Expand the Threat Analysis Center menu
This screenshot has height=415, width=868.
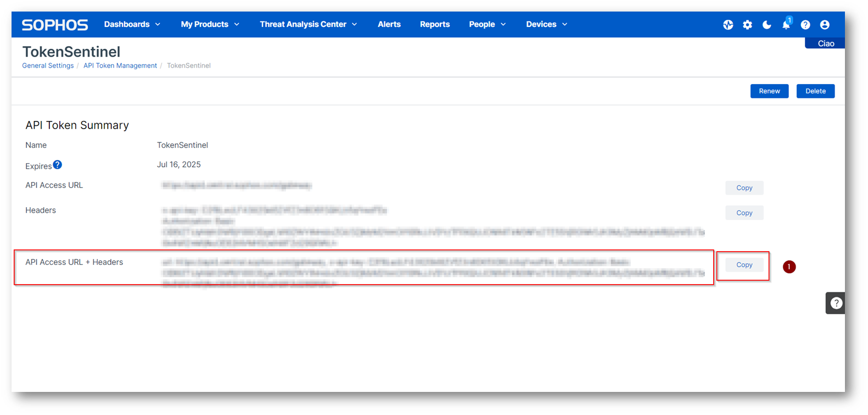click(309, 24)
